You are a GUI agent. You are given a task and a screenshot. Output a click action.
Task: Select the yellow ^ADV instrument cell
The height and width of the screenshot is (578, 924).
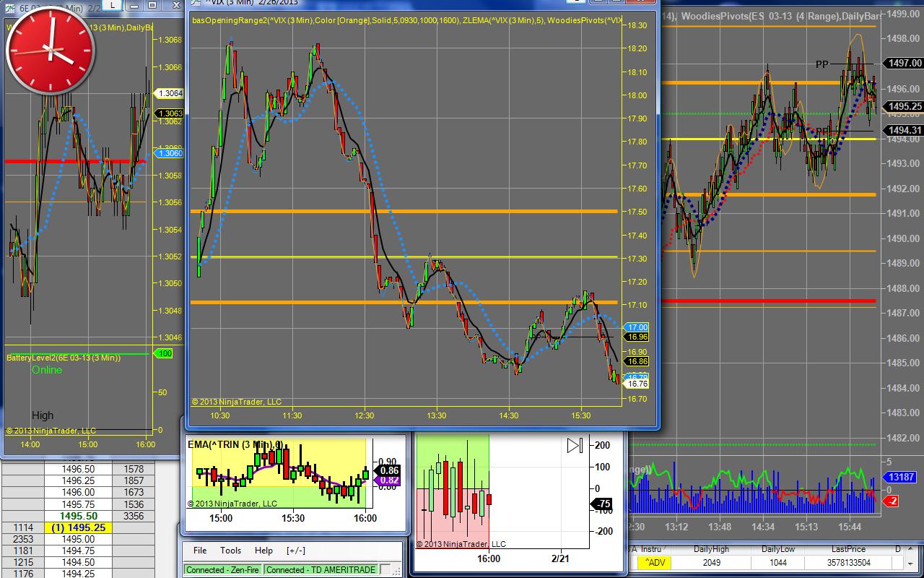(x=655, y=563)
